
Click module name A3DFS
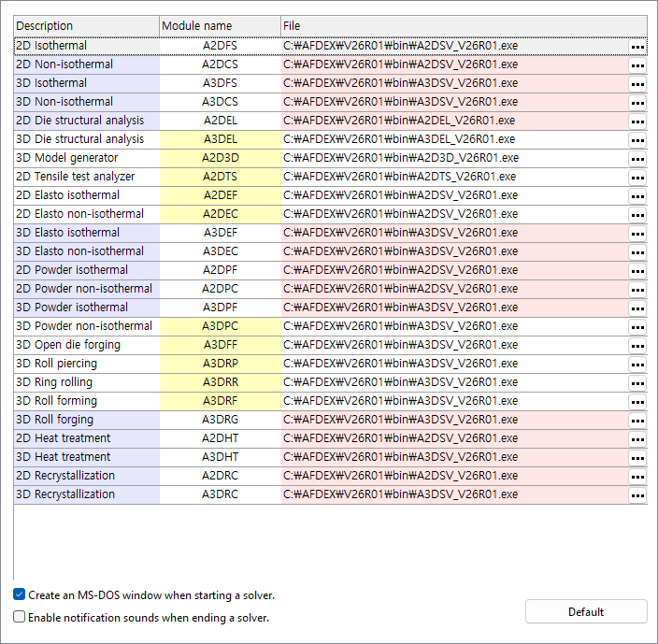221,83
